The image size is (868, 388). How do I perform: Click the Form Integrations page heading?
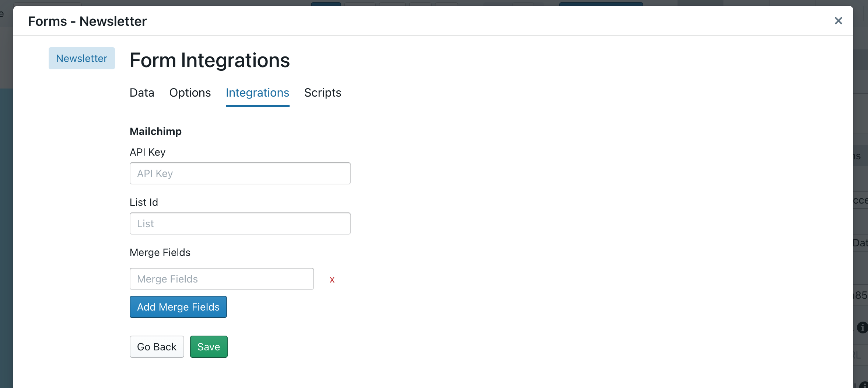click(x=210, y=60)
